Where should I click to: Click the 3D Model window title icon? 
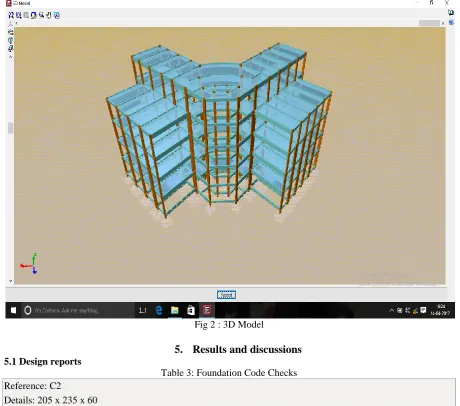9,3
